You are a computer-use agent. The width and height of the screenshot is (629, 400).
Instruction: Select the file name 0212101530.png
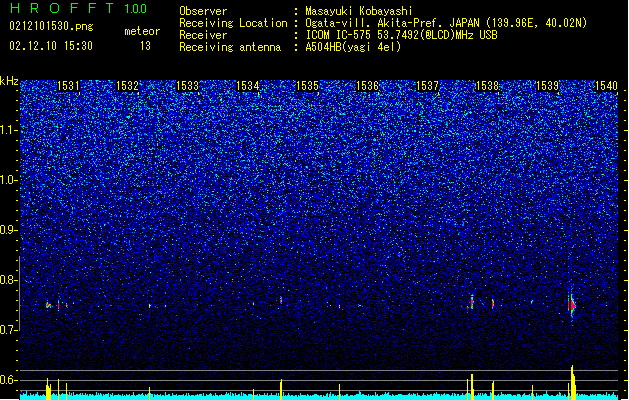coord(51,27)
